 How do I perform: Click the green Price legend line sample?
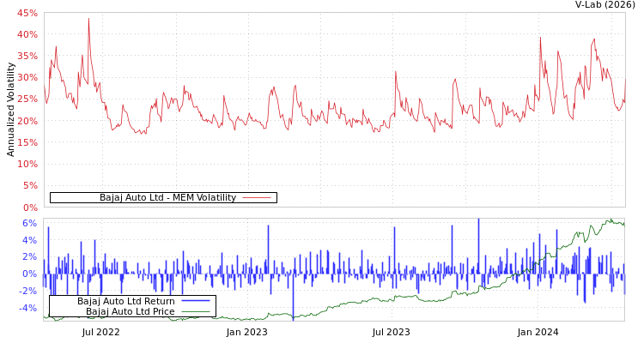196,311
